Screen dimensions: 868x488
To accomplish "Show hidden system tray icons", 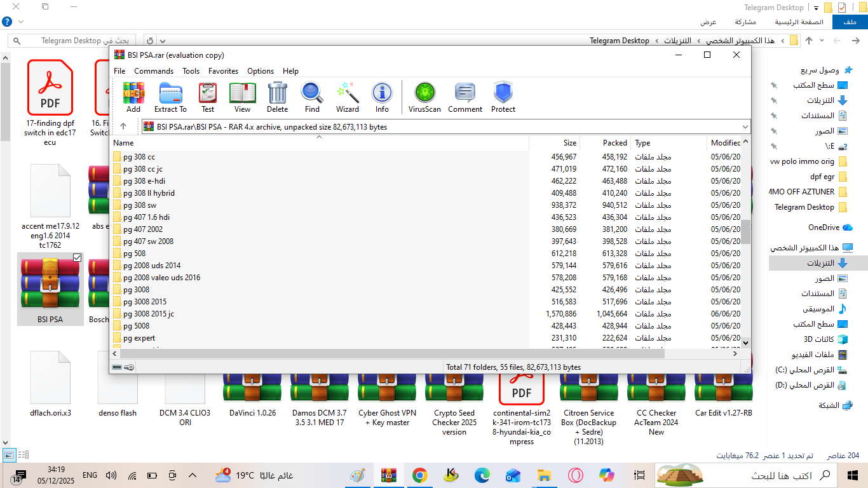I will pos(193,475).
